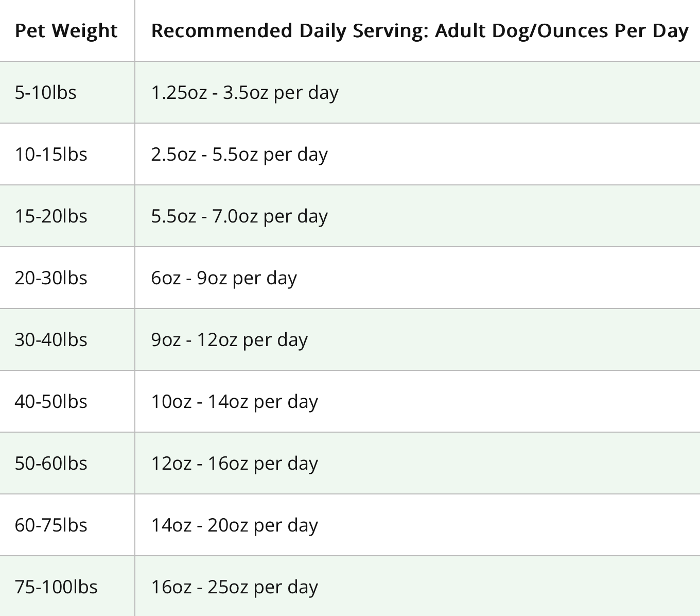
Task: Click the 12oz - 16oz per day serving
Action: [235, 464]
